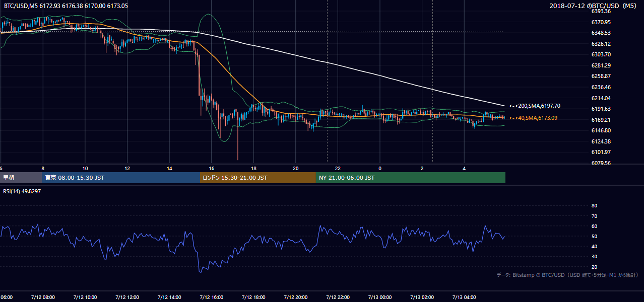Click hour label 14 under the price chart
The height and width of the screenshot is (302, 644).
pos(169,169)
